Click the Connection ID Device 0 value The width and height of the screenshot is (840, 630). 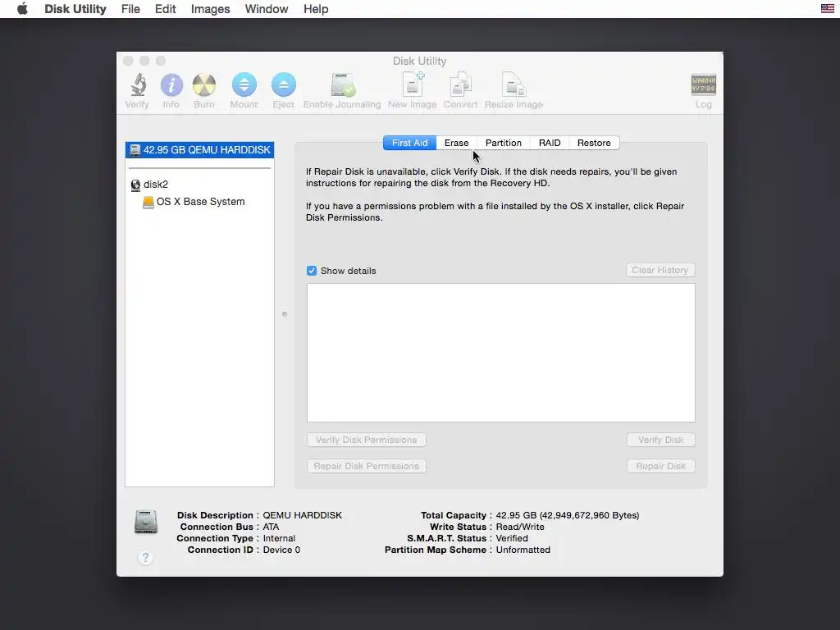[281, 550]
